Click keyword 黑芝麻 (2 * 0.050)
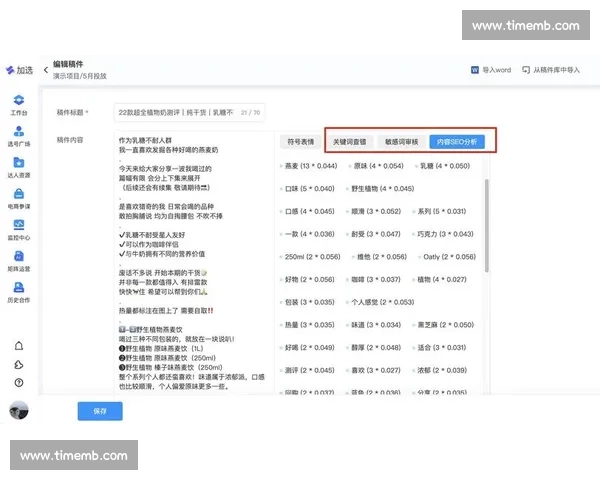Viewport: 600px width, 480px height. click(x=446, y=325)
